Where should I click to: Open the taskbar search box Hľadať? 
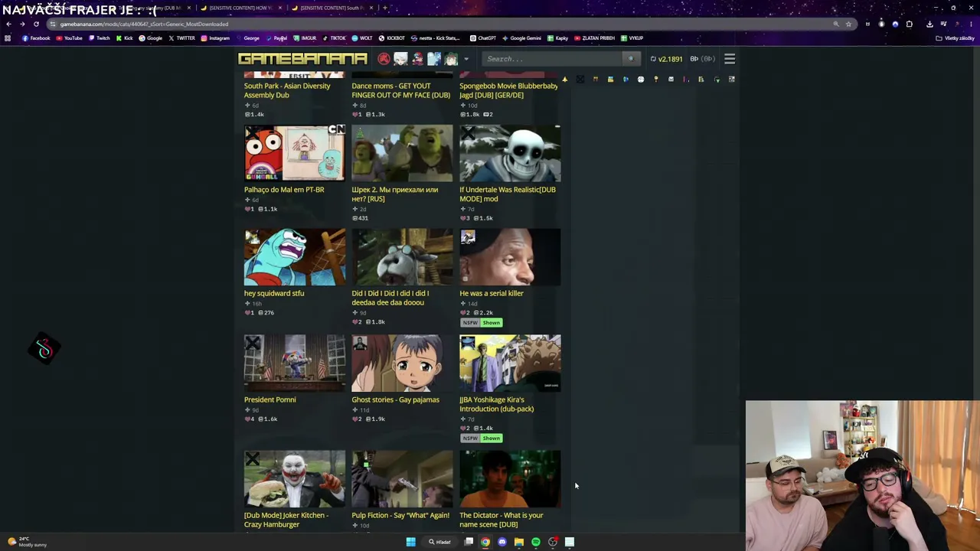pyautogui.click(x=440, y=542)
